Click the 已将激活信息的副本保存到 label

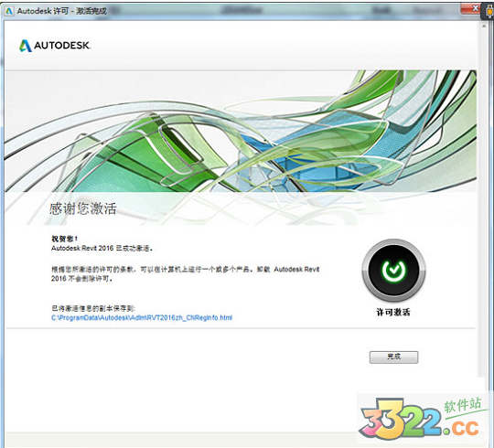93,308
